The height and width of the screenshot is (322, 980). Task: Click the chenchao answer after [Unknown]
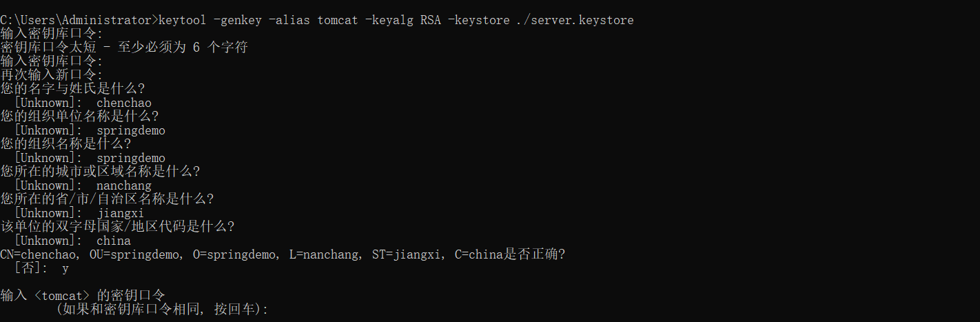pyautogui.click(x=124, y=103)
